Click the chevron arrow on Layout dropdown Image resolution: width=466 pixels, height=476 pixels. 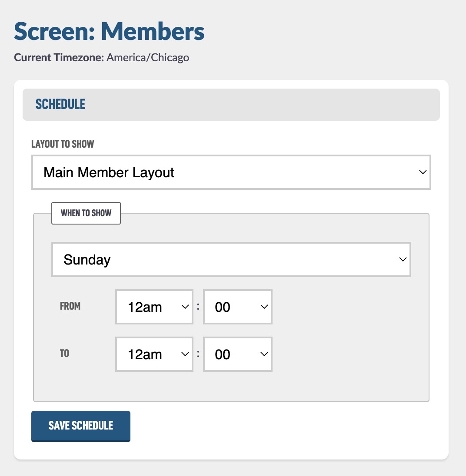[x=423, y=172]
